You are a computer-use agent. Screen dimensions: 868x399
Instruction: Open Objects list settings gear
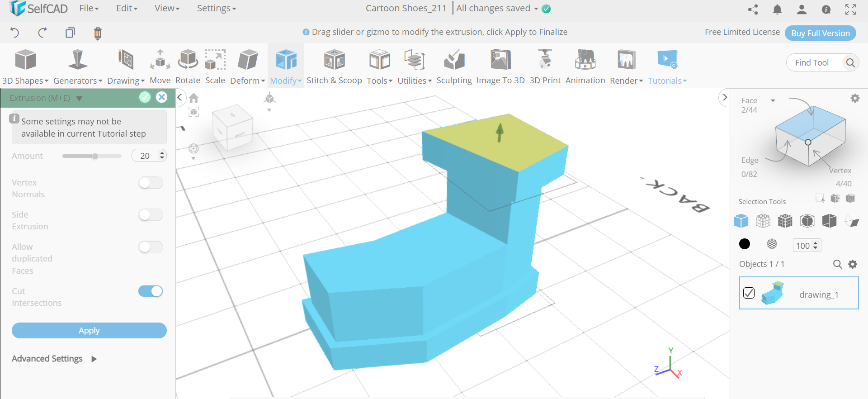(853, 264)
